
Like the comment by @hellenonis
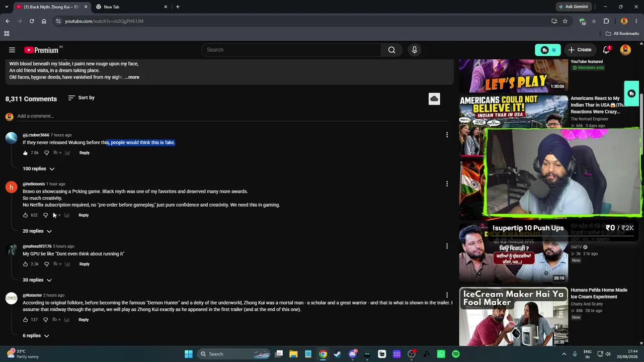click(25, 215)
